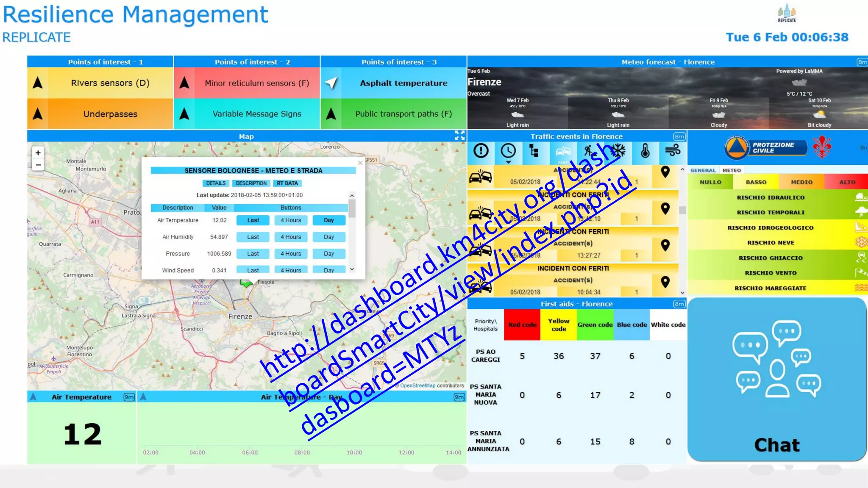868x488 pixels.
Task: Click the hierarchy tree icon in traffic events
Action: [x=534, y=151]
